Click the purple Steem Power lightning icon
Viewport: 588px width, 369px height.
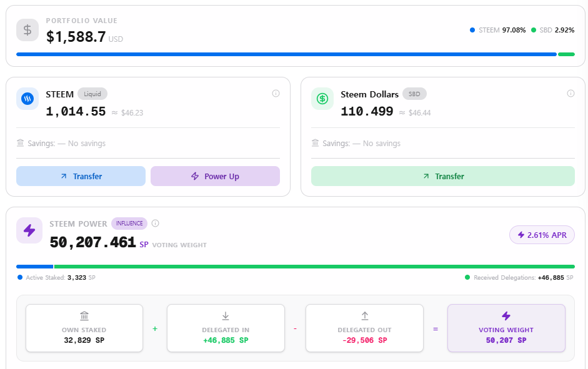click(x=29, y=230)
